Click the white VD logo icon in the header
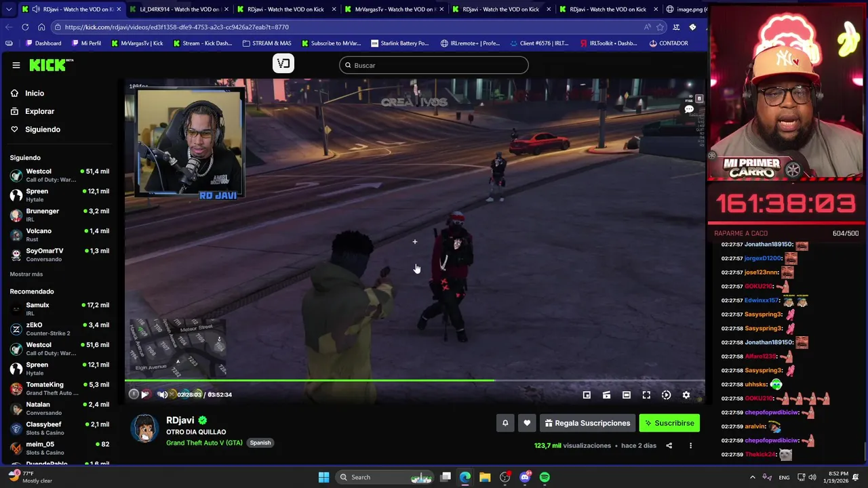This screenshot has height=488, width=868. [x=283, y=64]
